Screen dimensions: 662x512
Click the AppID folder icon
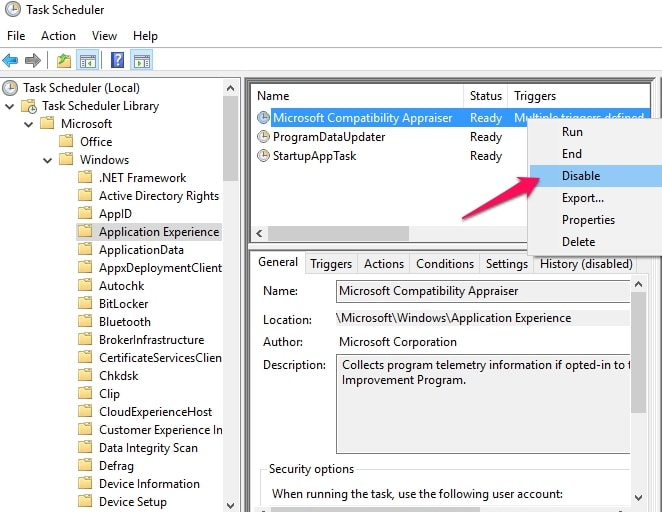click(85, 213)
